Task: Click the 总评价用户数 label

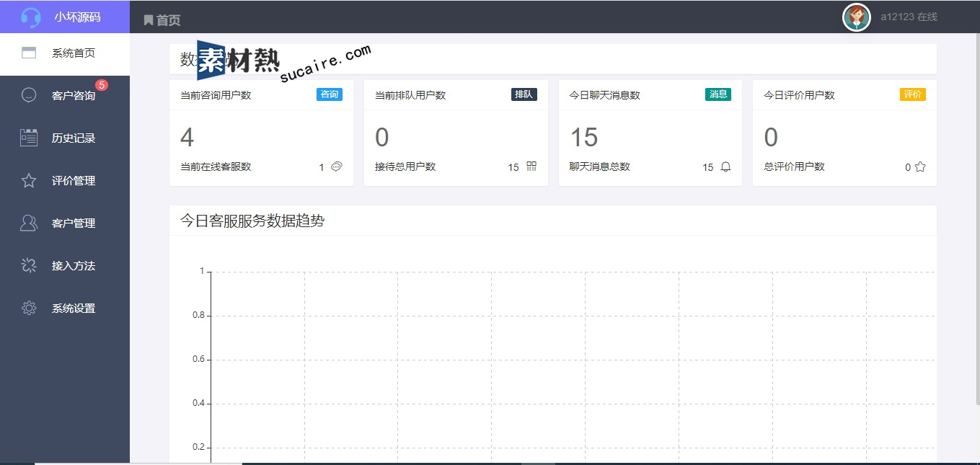Action: (794, 167)
